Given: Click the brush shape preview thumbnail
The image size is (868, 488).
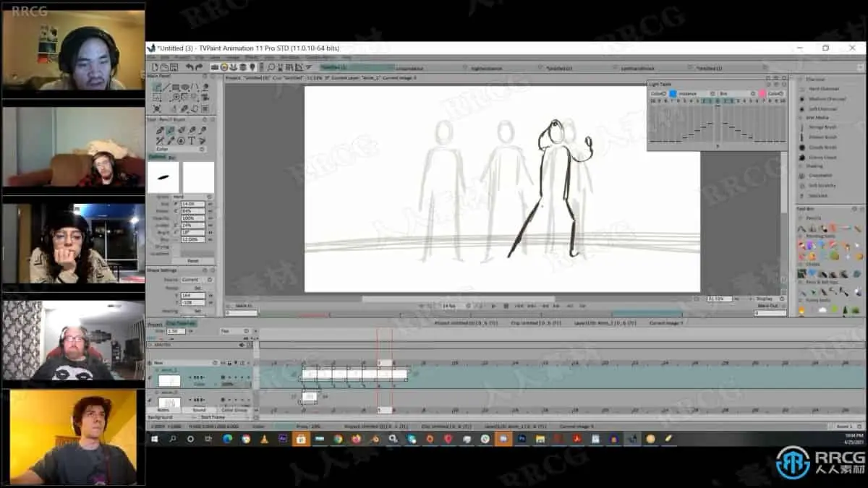Looking at the screenshot, I should pos(163,177).
